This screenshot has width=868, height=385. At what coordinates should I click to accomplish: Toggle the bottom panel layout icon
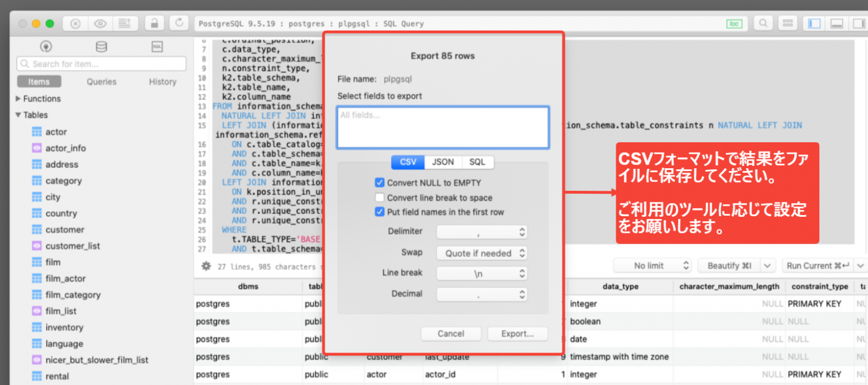click(836, 23)
